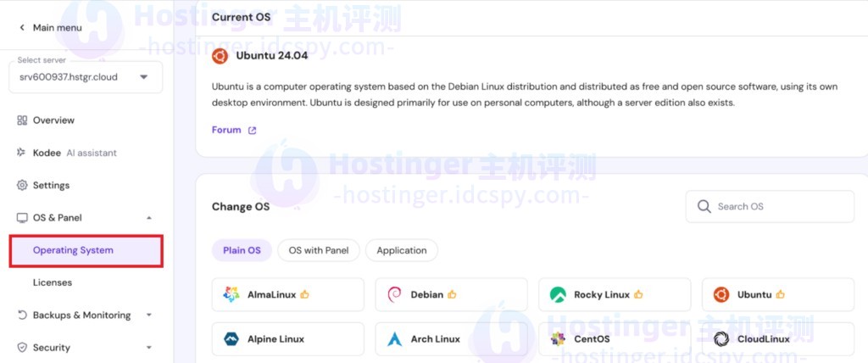
Task: Click the AlmaLinux logo icon
Action: [231, 294]
